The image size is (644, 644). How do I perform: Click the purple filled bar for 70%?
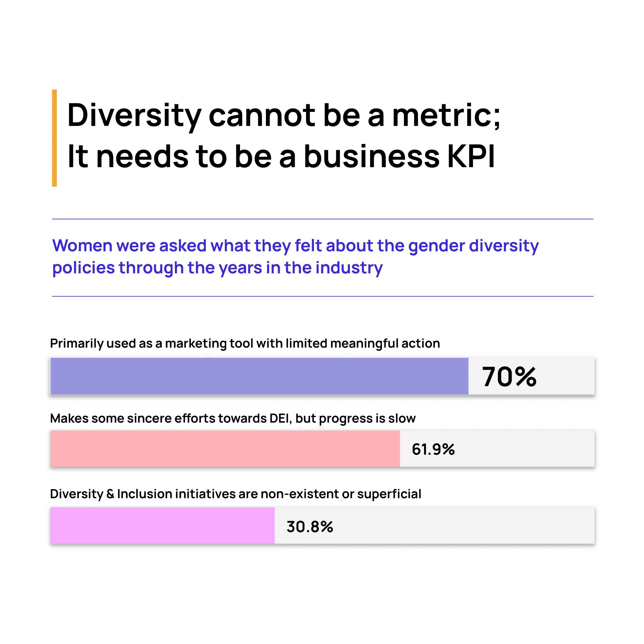point(259,376)
